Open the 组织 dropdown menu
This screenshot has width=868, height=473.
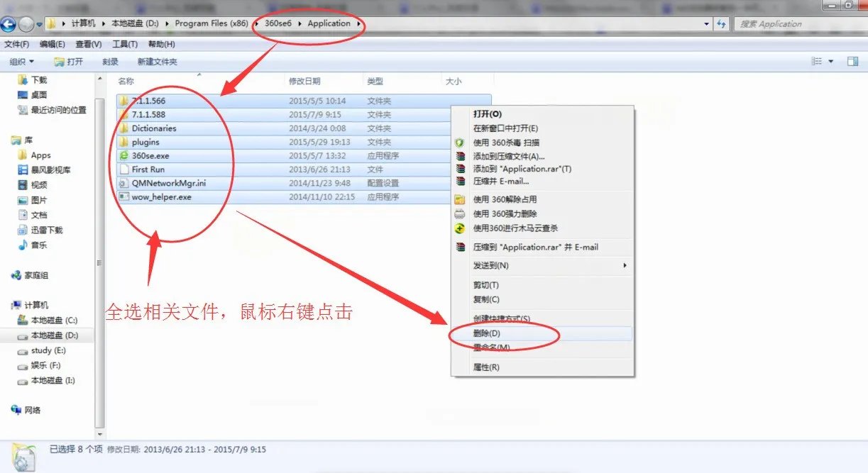[x=21, y=62]
